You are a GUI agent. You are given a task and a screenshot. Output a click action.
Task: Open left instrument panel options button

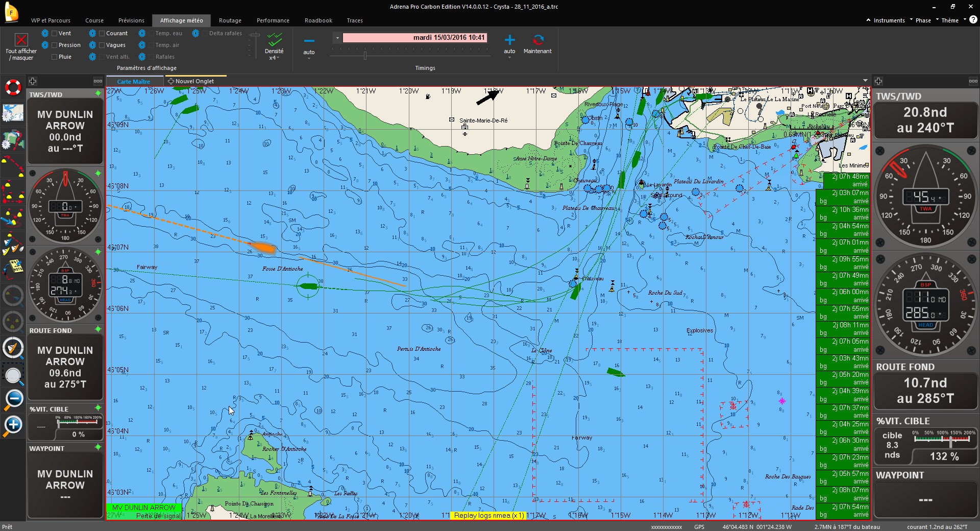(98, 81)
